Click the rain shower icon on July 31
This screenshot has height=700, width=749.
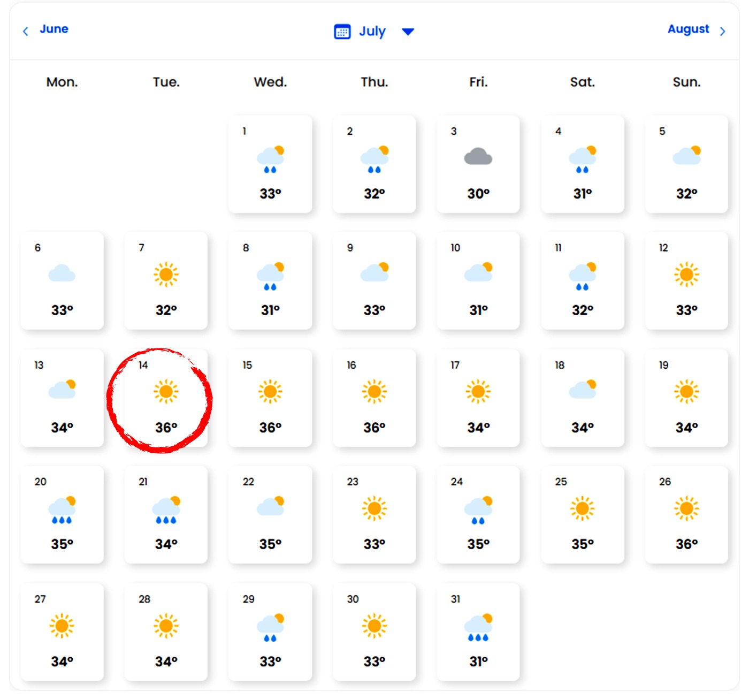click(x=478, y=626)
